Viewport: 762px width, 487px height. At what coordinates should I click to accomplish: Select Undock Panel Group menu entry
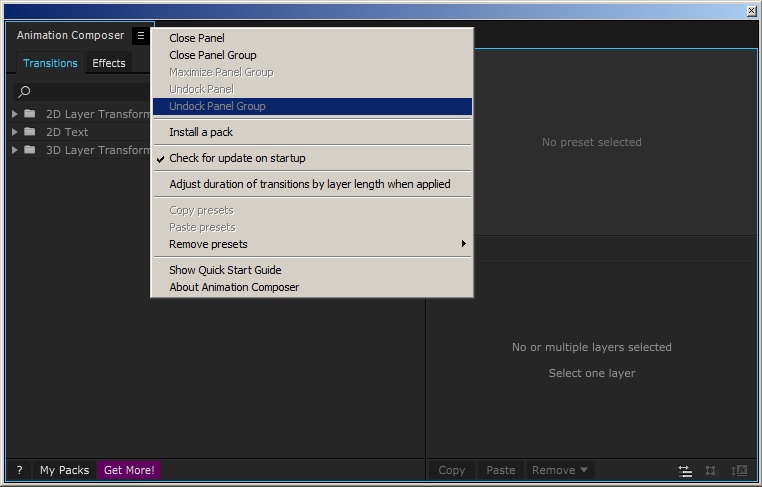[x=312, y=106]
